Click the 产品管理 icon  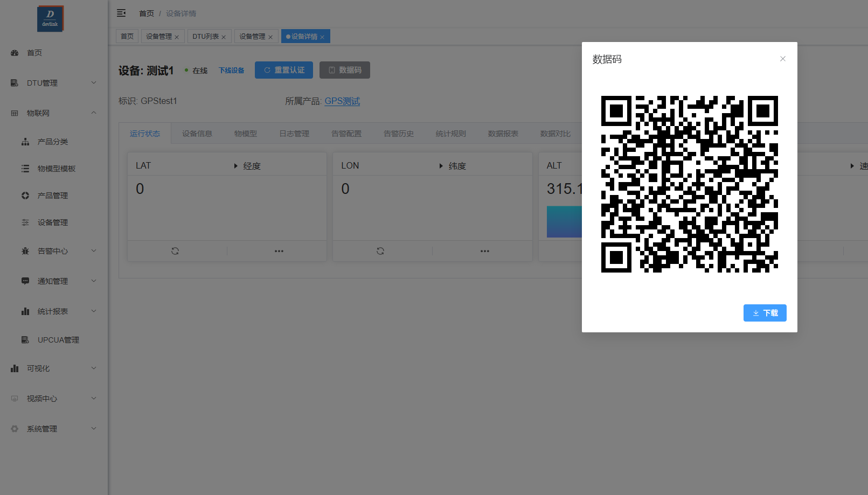pos(25,196)
